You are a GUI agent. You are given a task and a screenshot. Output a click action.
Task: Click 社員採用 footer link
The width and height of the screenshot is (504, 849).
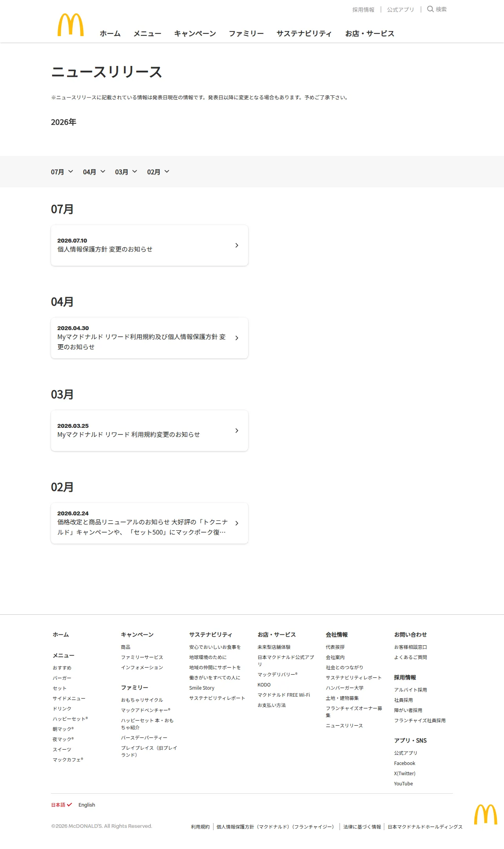(x=404, y=700)
